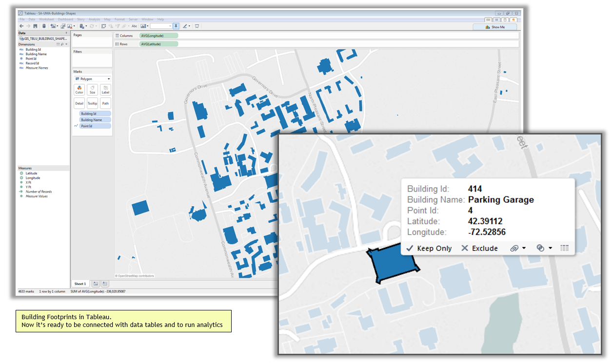613x364 pixels.
Task: Click the pause auto updates toolbar icon
Action: (x=82, y=26)
